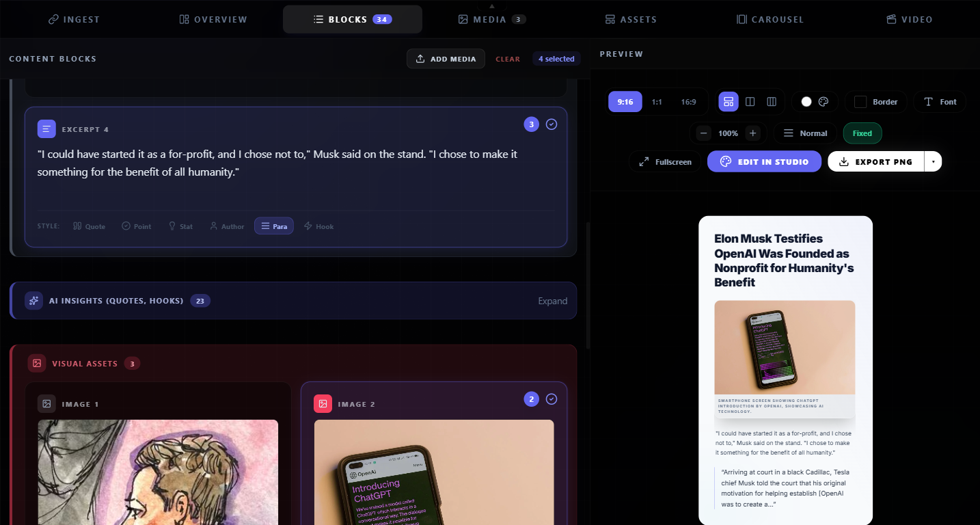Set Excerpt 4 style to Stat
The width and height of the screenshot is (980, 525).
[x=180, y=226]
